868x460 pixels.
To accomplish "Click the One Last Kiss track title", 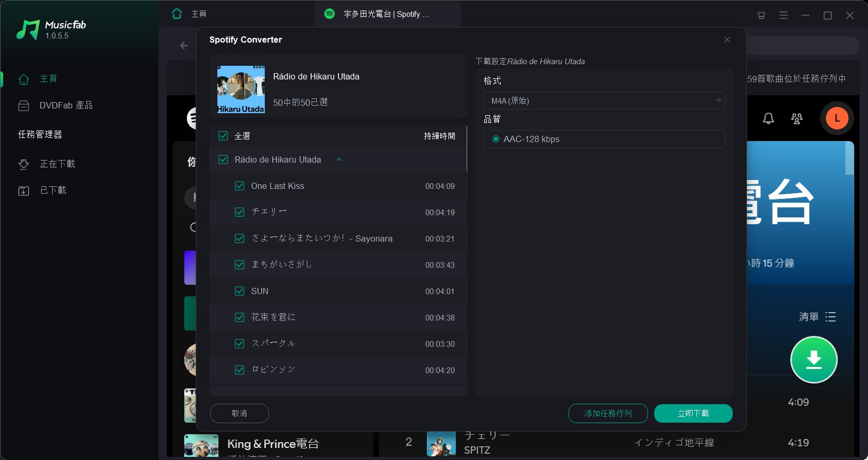I will coord(277,186).
